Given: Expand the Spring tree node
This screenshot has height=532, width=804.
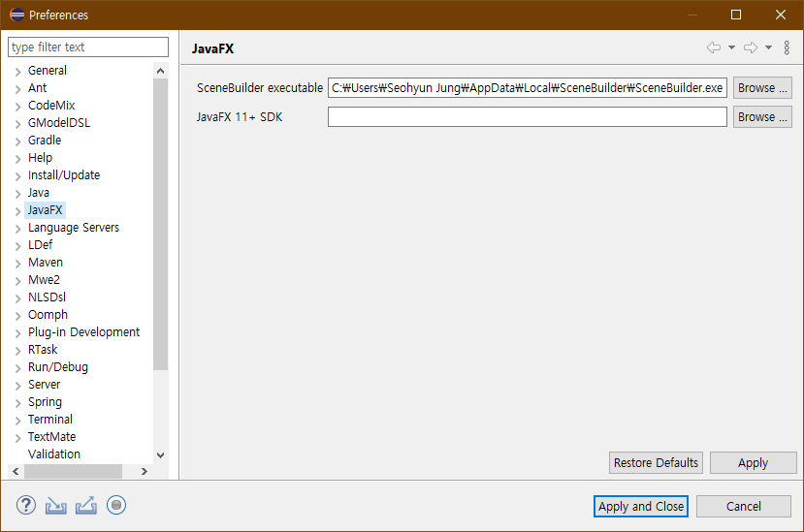Looking at the screenshot, I should [x=18, y=403].
